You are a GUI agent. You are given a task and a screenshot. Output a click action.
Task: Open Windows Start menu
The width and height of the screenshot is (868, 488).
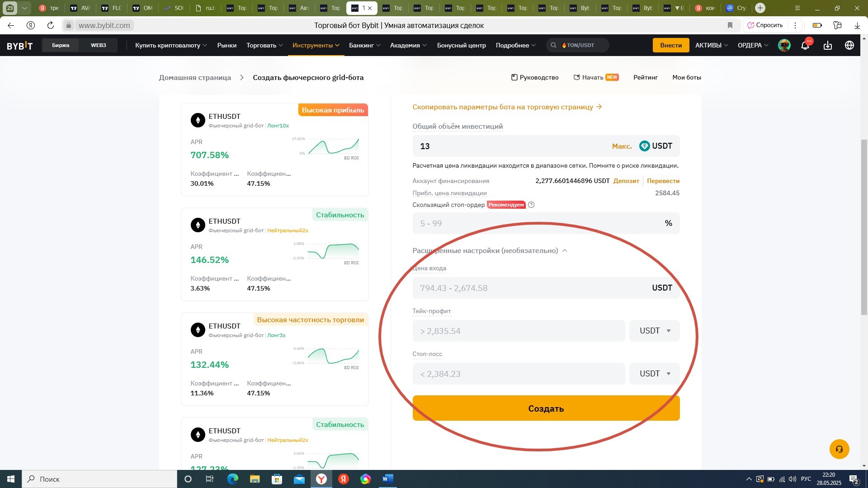[x=11, y=479]
